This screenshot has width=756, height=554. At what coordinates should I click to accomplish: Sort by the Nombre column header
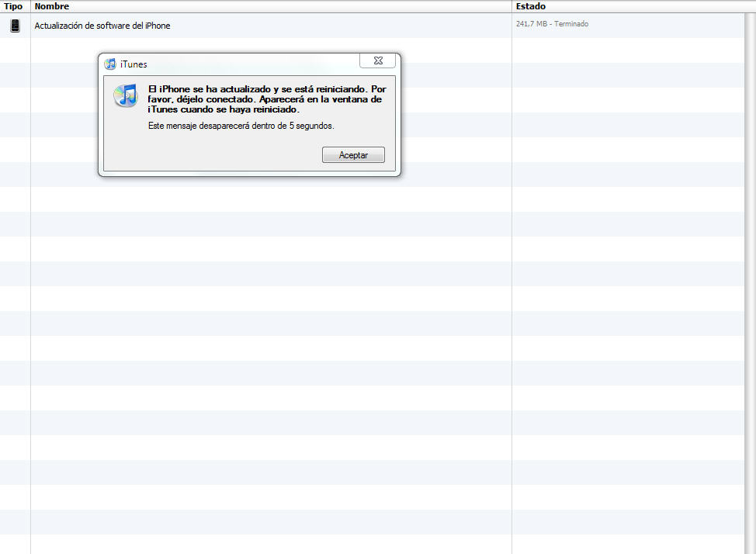pyautogui.click(x=271, y=6)
